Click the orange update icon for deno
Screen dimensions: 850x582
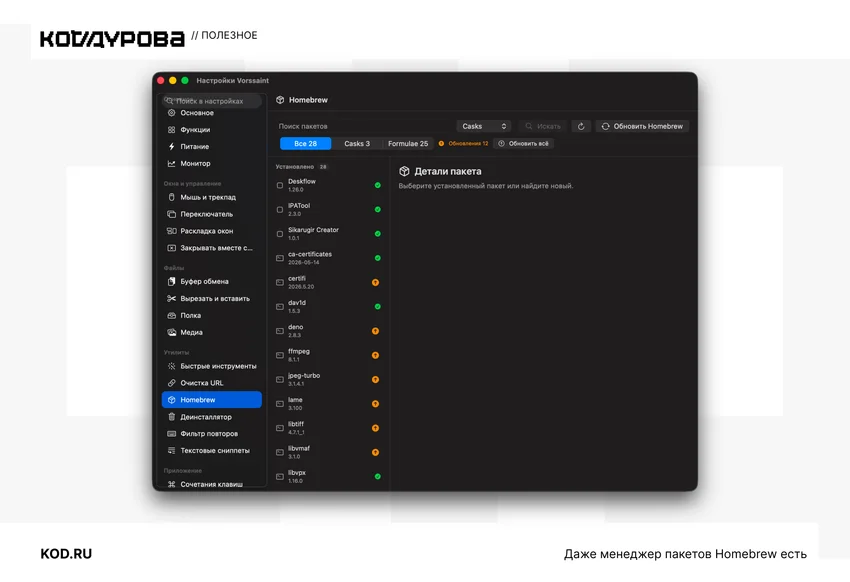point(375,331)
